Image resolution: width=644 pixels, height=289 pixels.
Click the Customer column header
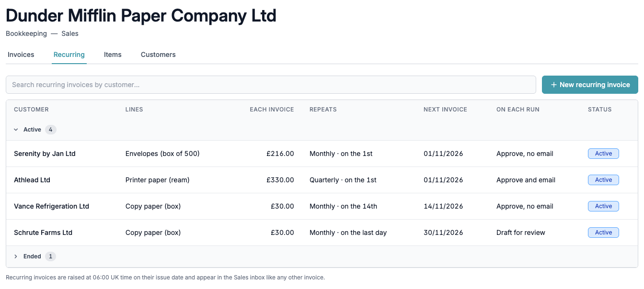click(x=31, y=110)
